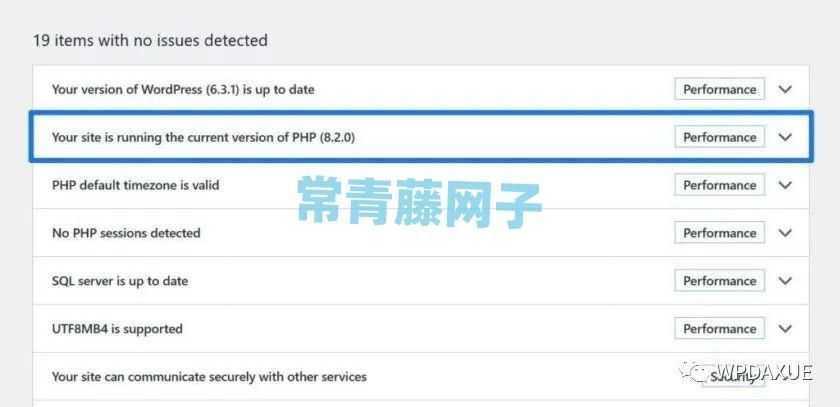This screenshot has height=407, width=840.
Task: Click Performance badge on PHP timezone row
Action: 719,185
